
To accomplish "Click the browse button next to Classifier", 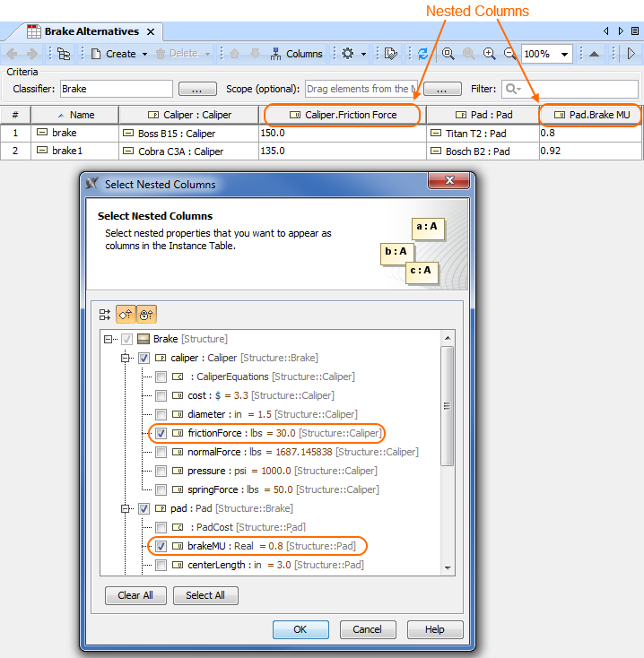I will coord(197,89).
